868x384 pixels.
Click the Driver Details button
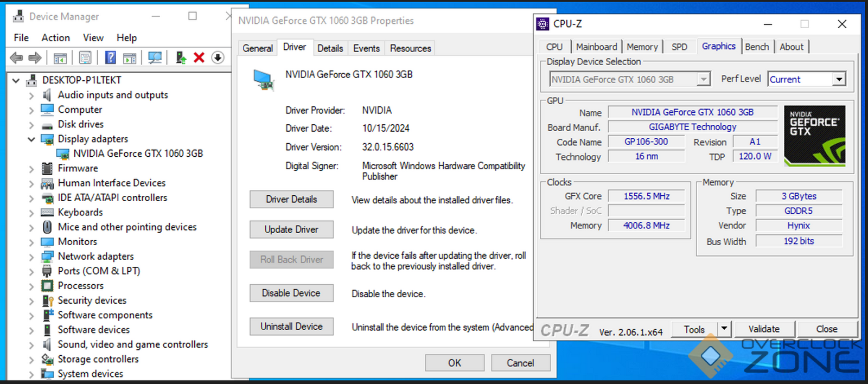pos(291,199)
